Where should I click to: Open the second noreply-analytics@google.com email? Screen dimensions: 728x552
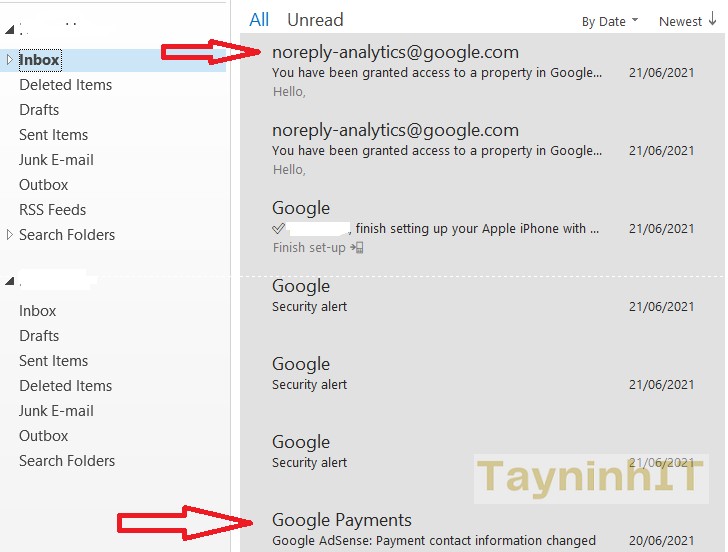pos(395,130)
